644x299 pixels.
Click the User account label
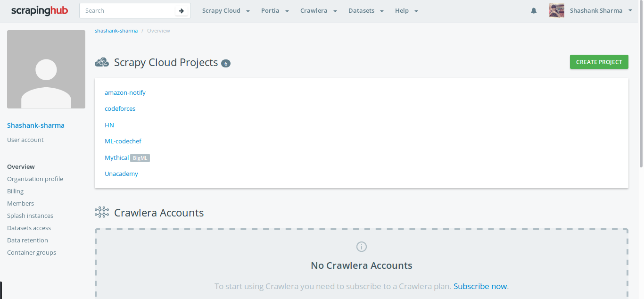pyautogui.click(x=25, y=140)
